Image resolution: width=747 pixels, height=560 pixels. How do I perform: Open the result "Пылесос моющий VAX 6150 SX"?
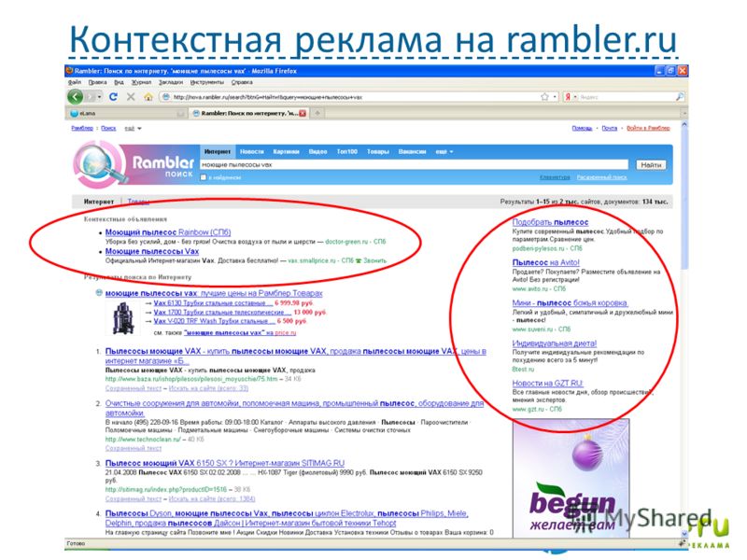point(224,463)
